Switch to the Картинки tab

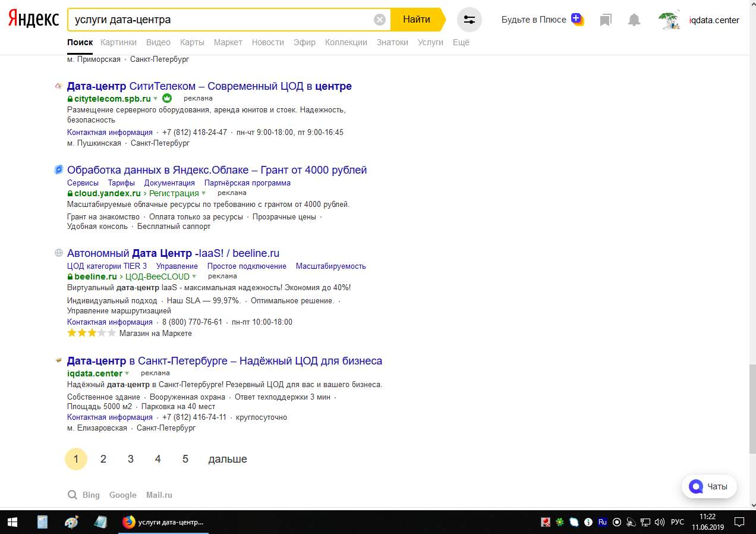tap(119, 42)
